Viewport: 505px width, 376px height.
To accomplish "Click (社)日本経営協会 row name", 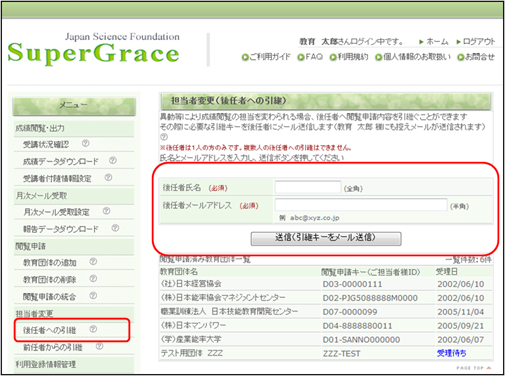I will click(191, 284).
